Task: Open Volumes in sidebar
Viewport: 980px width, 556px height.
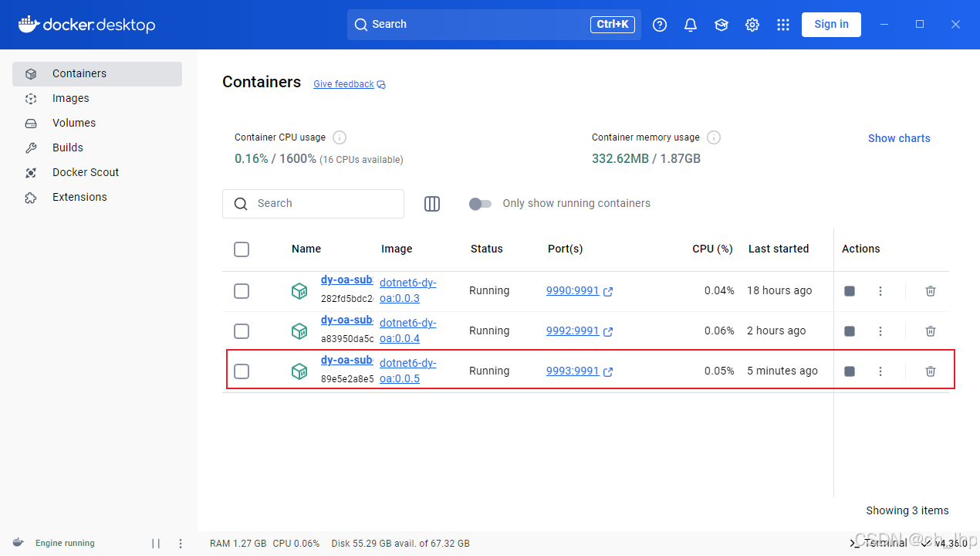Action: (97, 124)
